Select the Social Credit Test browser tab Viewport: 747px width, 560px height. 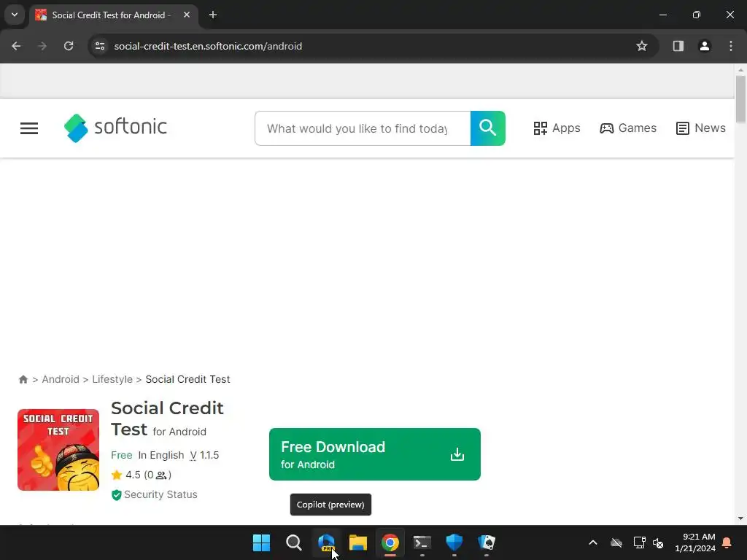[x=112, y=15]
